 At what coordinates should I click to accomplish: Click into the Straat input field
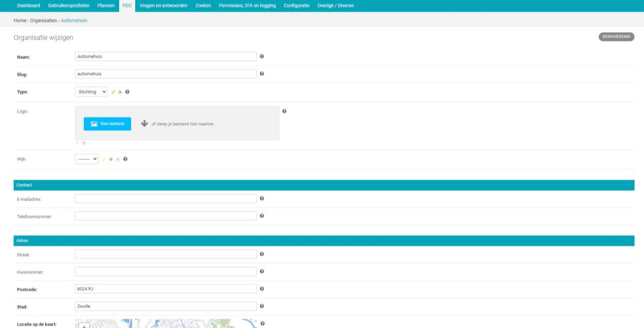pyautogui.click(x=165, y=254)
